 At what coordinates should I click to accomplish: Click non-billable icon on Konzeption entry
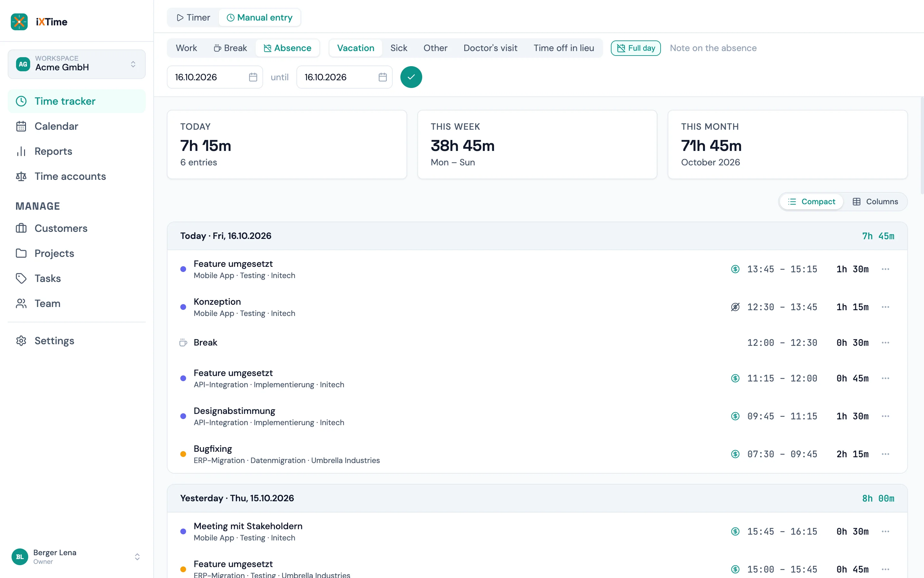pyautogui.click(x=735, y=307)
